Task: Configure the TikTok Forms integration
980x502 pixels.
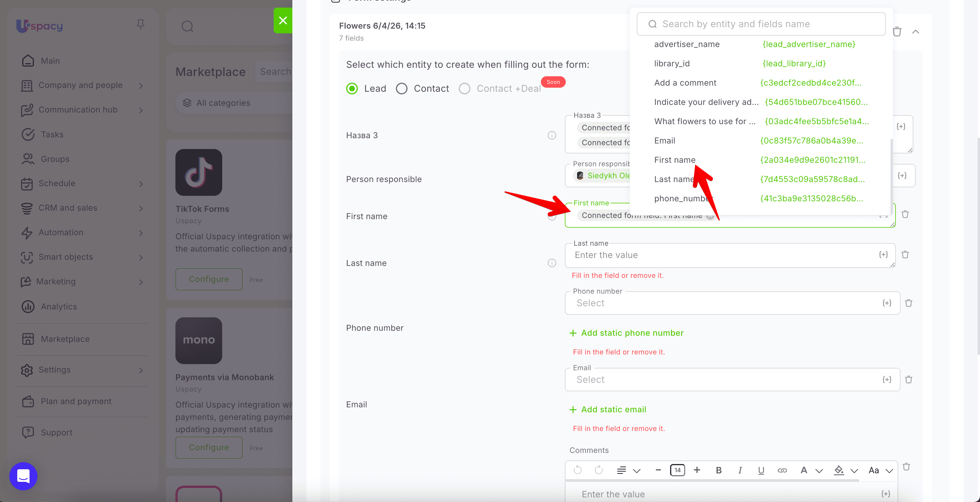Action: point(209,279)
